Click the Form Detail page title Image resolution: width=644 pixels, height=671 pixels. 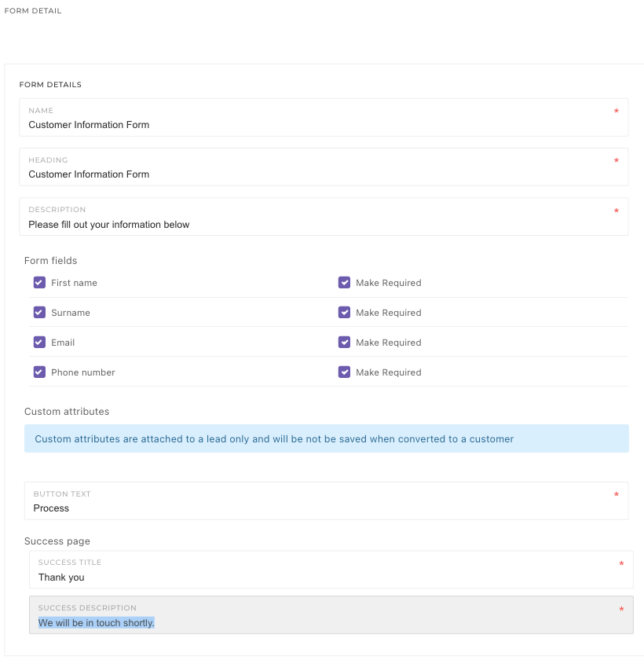[33, 11]
